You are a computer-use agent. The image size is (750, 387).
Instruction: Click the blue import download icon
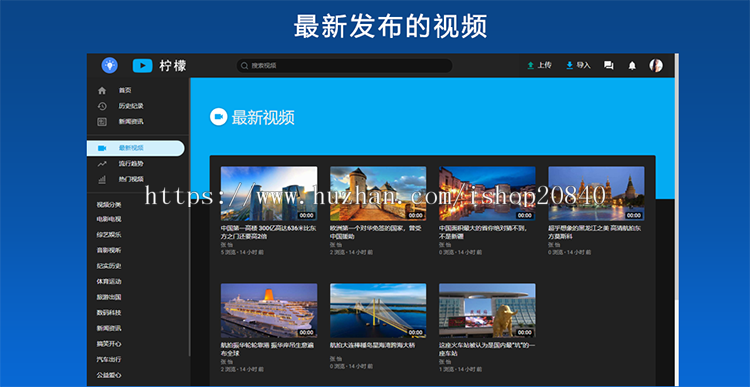[x=569, y=66]
